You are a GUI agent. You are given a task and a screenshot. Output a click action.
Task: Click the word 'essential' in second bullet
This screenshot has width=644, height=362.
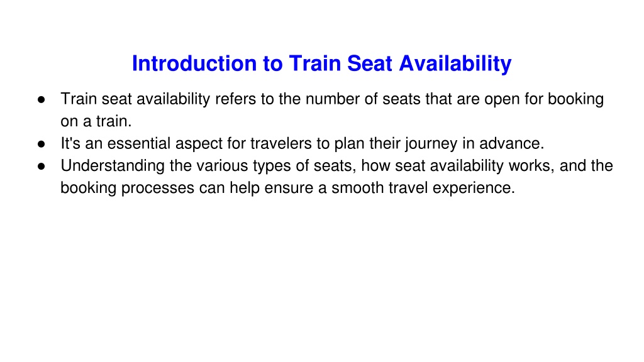[138, 143]
